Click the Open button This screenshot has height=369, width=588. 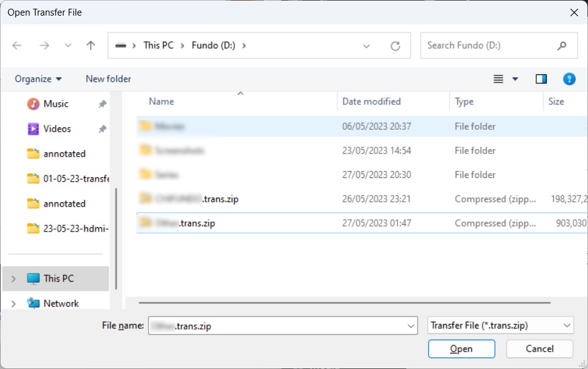tap(461, 348)
